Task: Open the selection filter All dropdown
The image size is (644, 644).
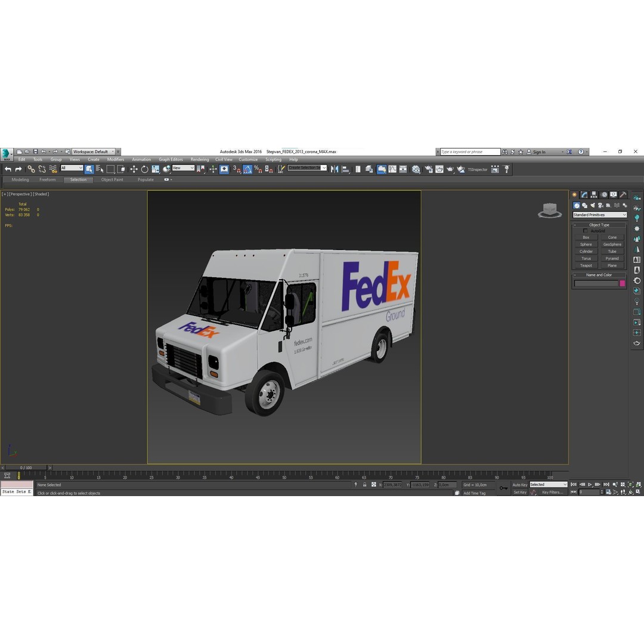Action: click(x=72, y=168)
